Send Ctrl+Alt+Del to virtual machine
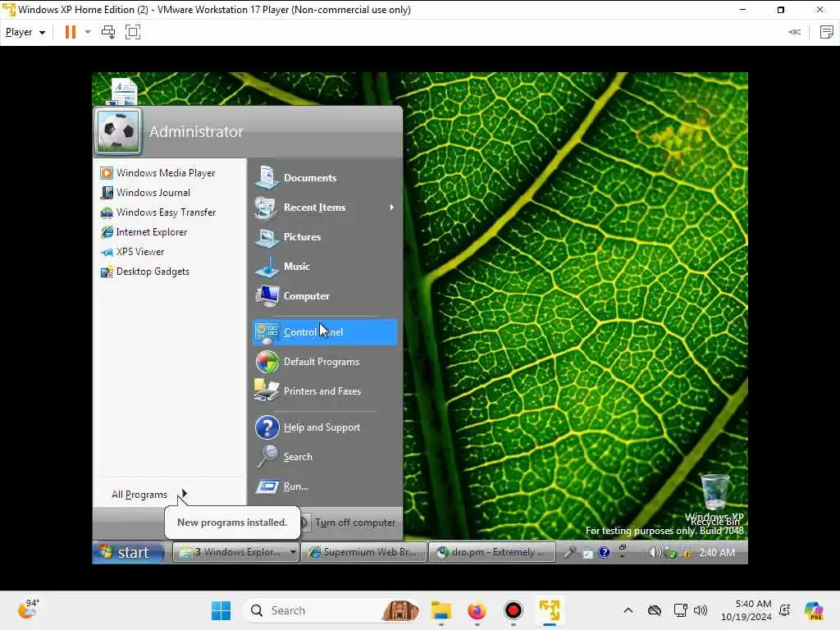Screen dimensions: 840x630 (x=108, y=32)
